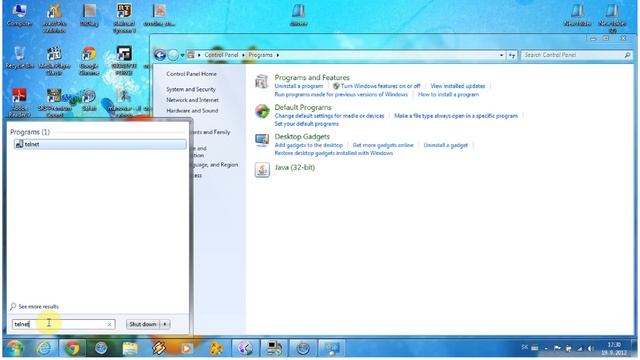The width and height of the screenshot is (640, 360).
Task: Open Java (32-bit) link
Action: pos(295,167)
